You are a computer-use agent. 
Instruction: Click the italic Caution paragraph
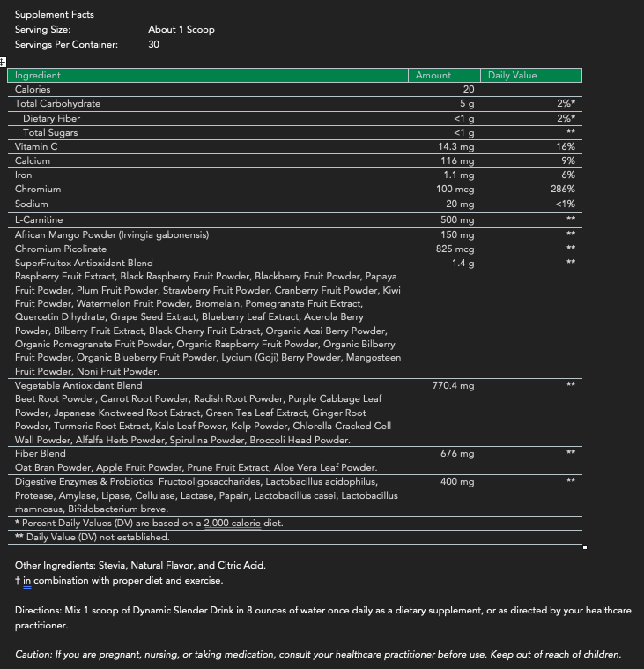coord(317,655)
